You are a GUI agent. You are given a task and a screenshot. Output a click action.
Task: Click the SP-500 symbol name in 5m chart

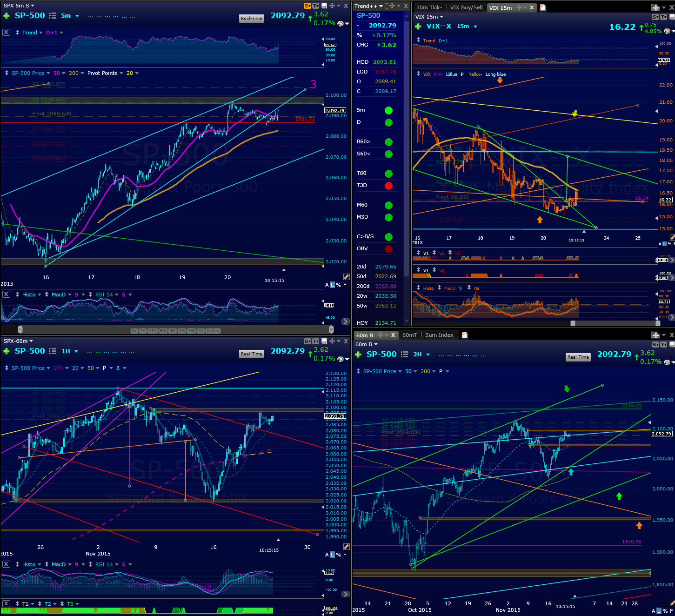pyautogui.click(x=30, y=15)
